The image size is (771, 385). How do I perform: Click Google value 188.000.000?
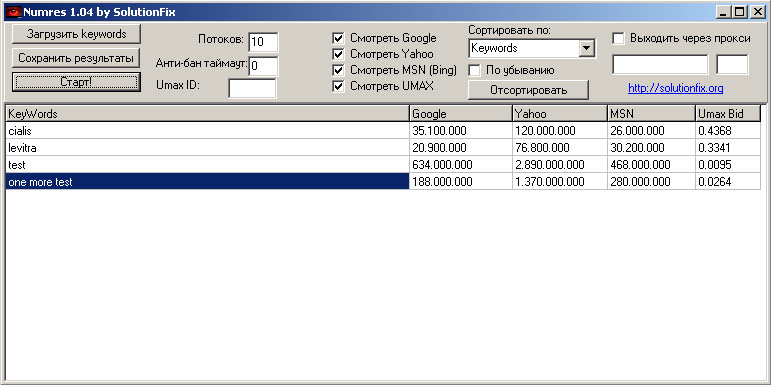442,182
